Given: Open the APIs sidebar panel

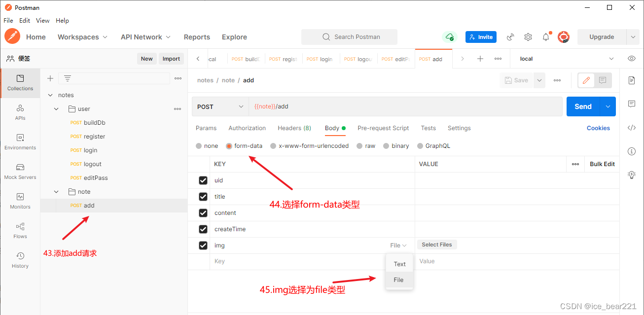Looking at the screenshot, I should pyautogui.click(x=20, y=112).
